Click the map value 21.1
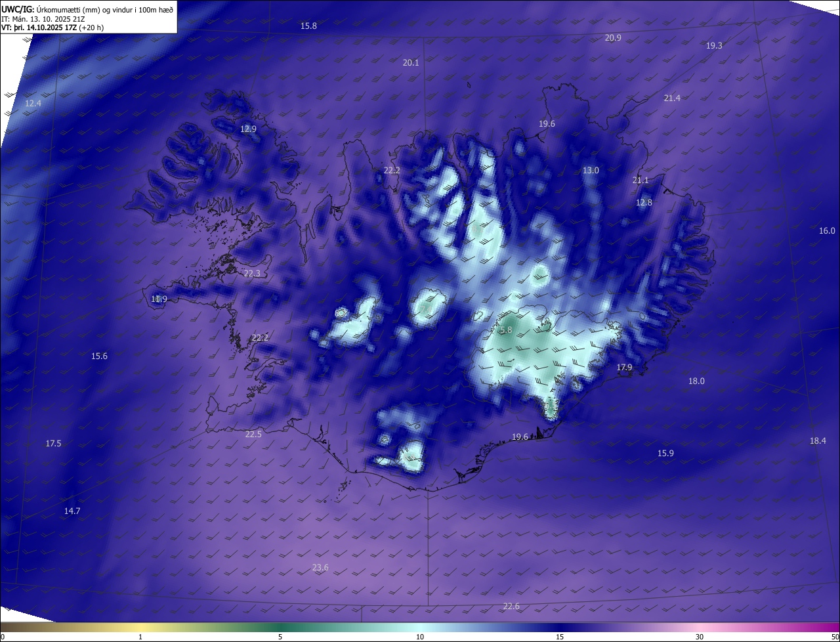 click(x=640, y=180)
